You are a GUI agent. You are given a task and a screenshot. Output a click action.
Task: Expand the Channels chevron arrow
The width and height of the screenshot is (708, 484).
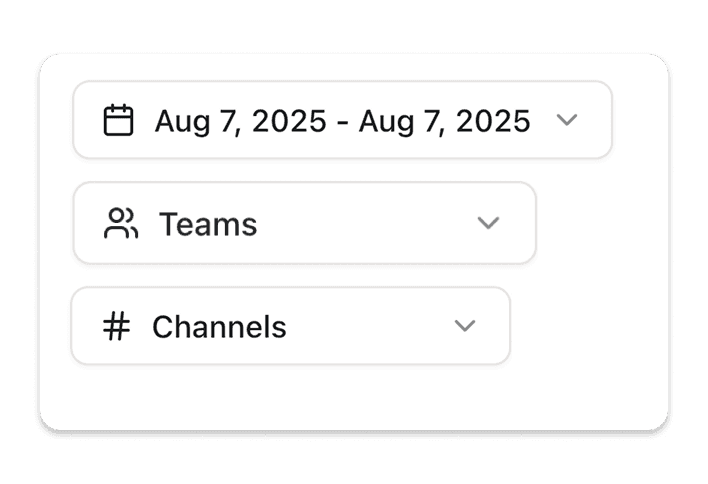click(464, 326)
